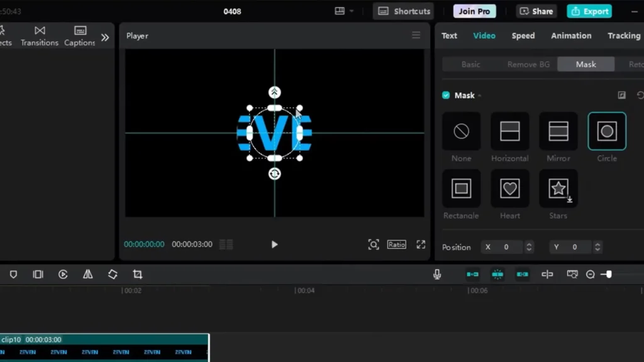Open the Transitions panel
Image resolution: width=644 pixels, height=362 pixels.
(40, 36)
